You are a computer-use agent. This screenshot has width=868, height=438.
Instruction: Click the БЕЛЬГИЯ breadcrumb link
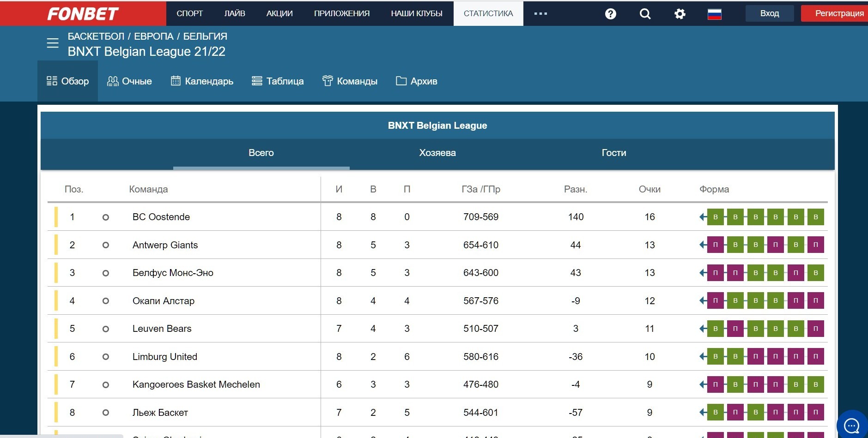point(205,36)
